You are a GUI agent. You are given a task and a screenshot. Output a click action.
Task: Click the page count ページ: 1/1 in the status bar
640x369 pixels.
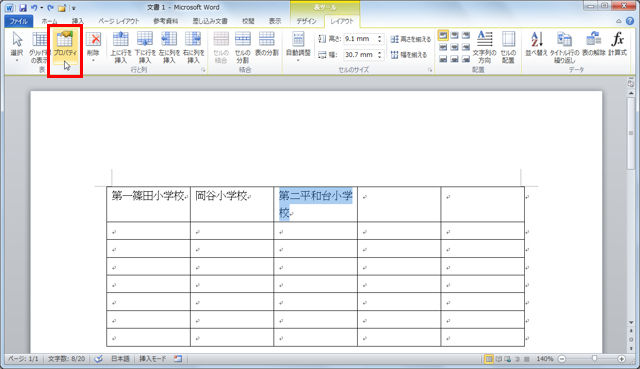[23, 359]
